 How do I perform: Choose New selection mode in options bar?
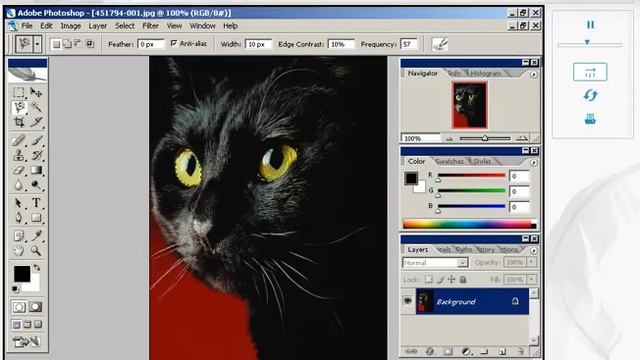56,44
